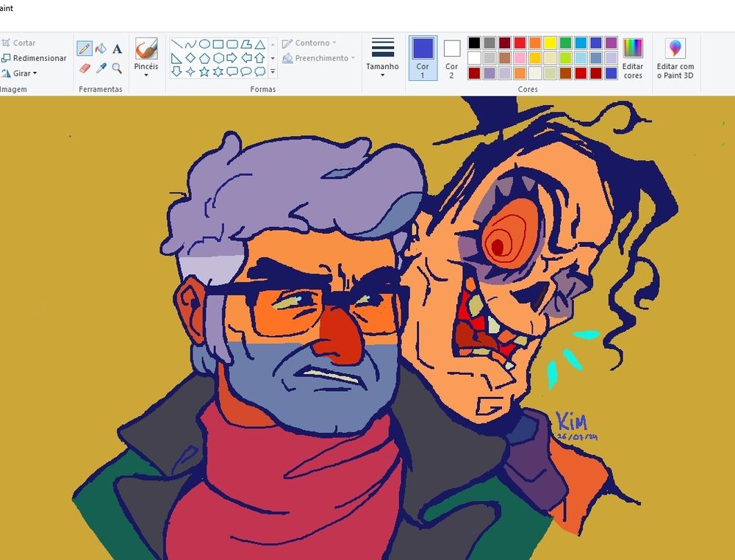Pick the dark gray color swatch
Screen dimensions: 735x560
pos(490,43)
